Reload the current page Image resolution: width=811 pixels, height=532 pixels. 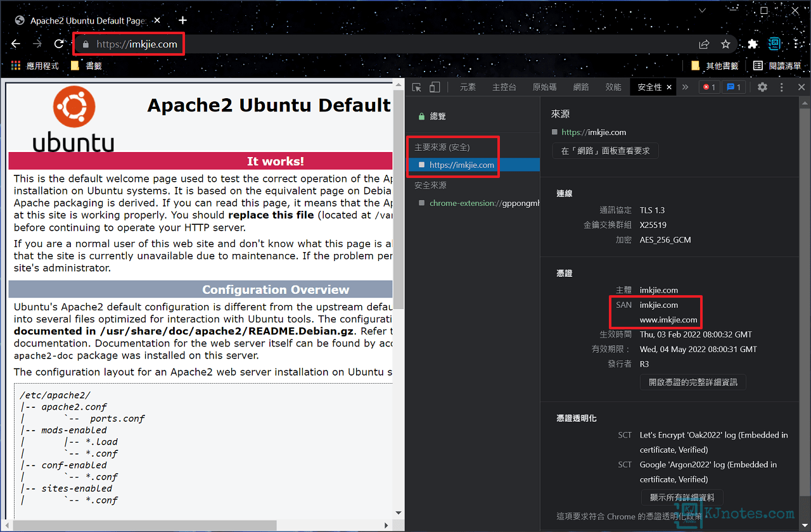(x=59, y=44)
